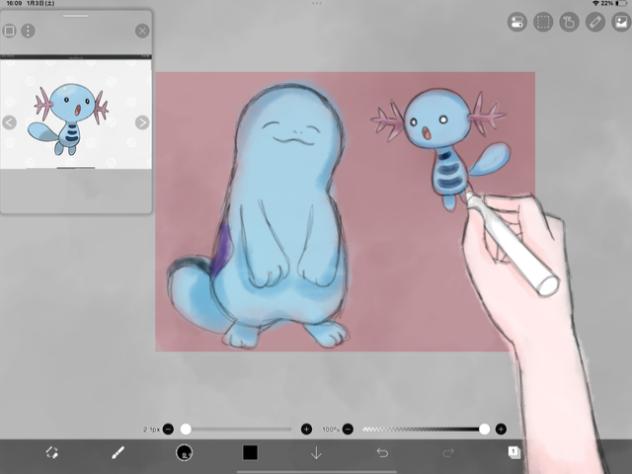Show previous reference image
Viewport: 632px width, 474px height.
9,122
